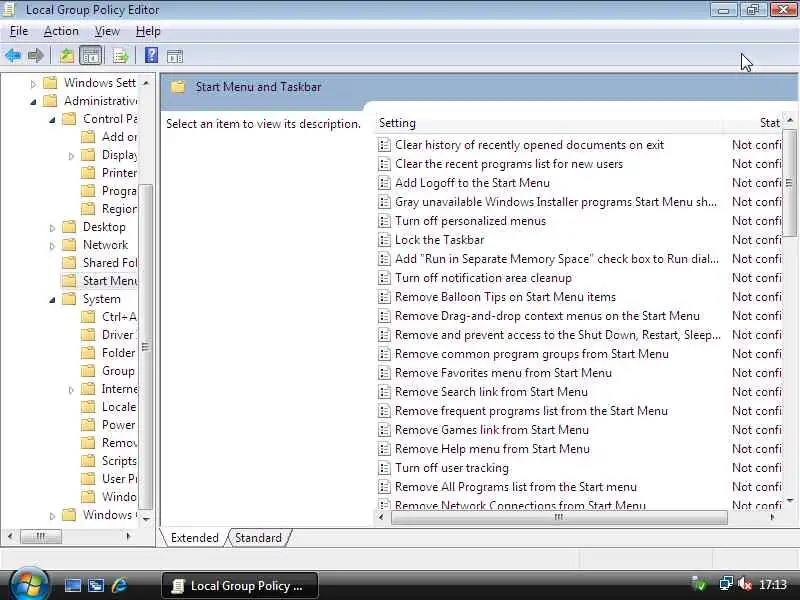Click the Windows Start orb
Screen dimensions: 800x600
pos(29,584)
